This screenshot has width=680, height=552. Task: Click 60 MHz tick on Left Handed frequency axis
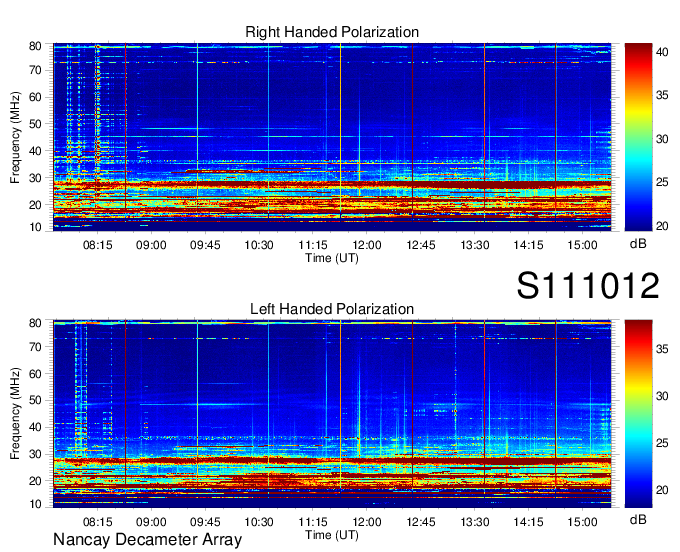click(x=35, y=374)
